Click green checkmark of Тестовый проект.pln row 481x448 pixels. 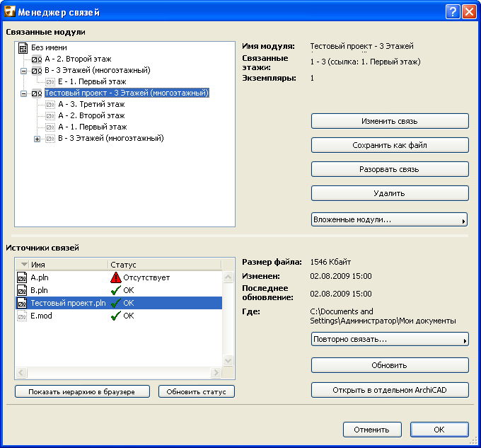[x=115, y=303]
